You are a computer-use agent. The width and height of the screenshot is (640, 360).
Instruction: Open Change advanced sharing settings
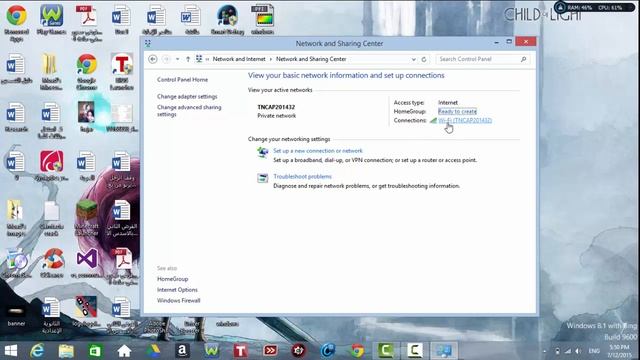[189, 111]
